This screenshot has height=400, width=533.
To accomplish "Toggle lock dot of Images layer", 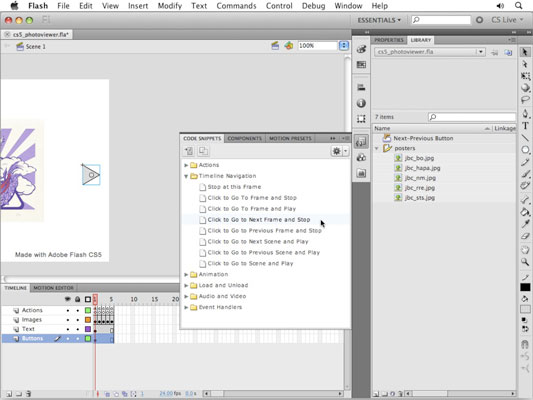I will pyautogui.click(x=78, y=320).
